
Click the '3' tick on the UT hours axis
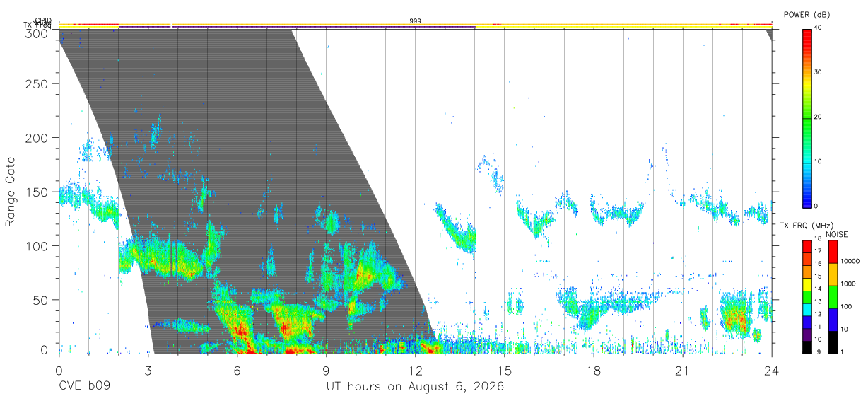point(148,370)
